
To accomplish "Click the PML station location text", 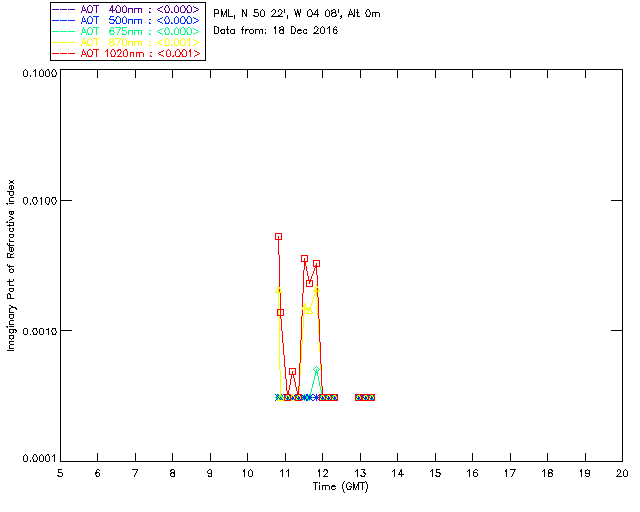I will coord(297,14).
